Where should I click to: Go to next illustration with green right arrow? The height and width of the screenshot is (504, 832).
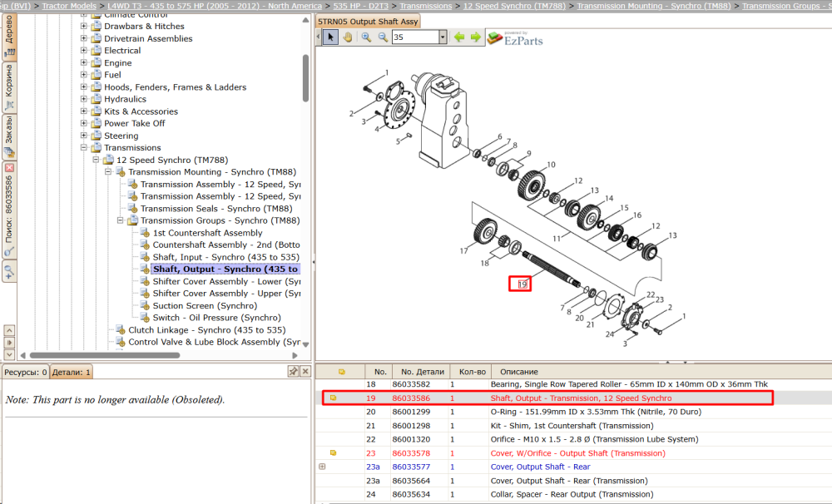[475, 37]
